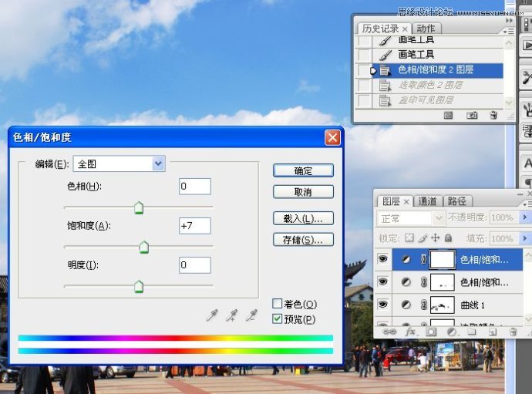Confirm with the 确定 button
Viewport: 532px width, 394px height.
click(303, 170)
